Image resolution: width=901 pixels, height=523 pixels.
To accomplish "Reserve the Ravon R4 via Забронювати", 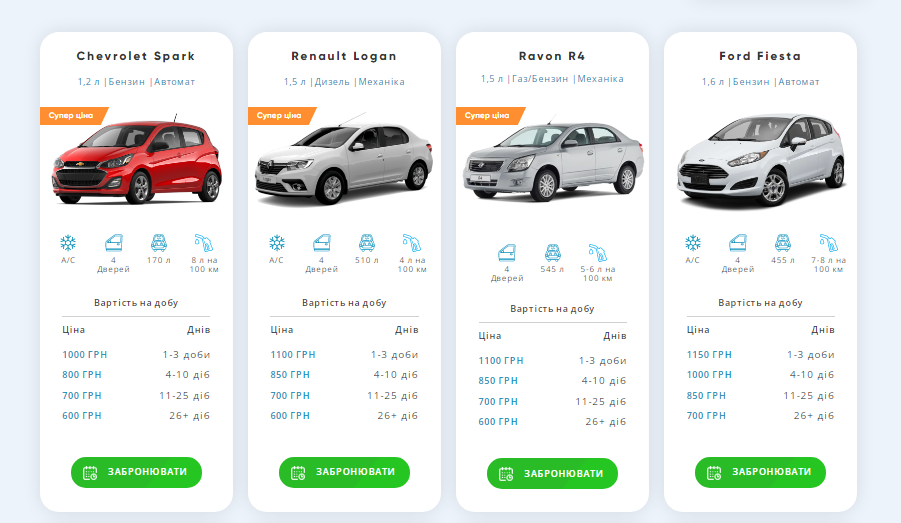I will [552, 473].
